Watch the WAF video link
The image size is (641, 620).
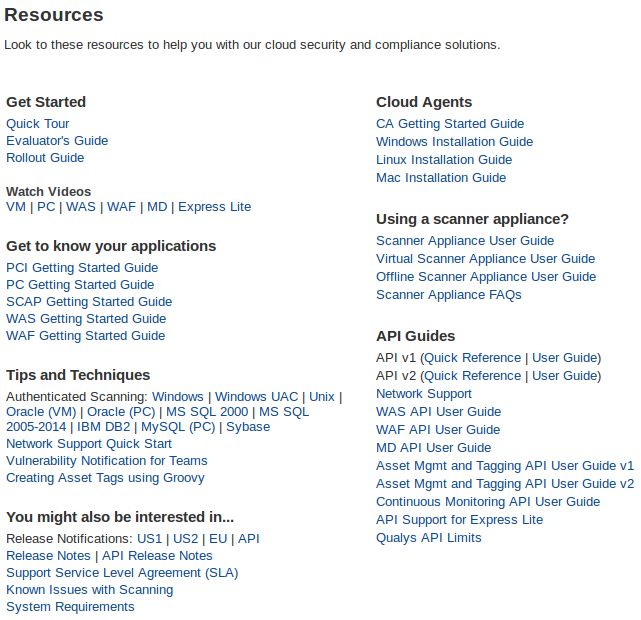121,207
